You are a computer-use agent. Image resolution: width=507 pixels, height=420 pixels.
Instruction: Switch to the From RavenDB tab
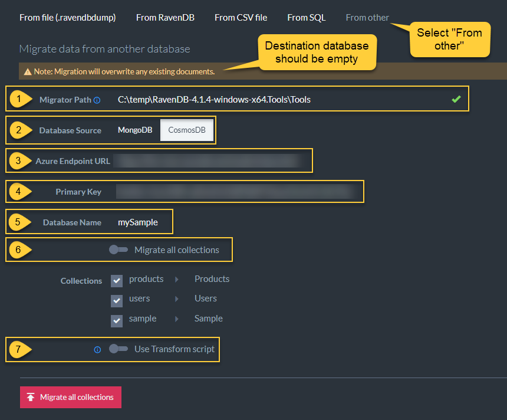click(165, 18)
